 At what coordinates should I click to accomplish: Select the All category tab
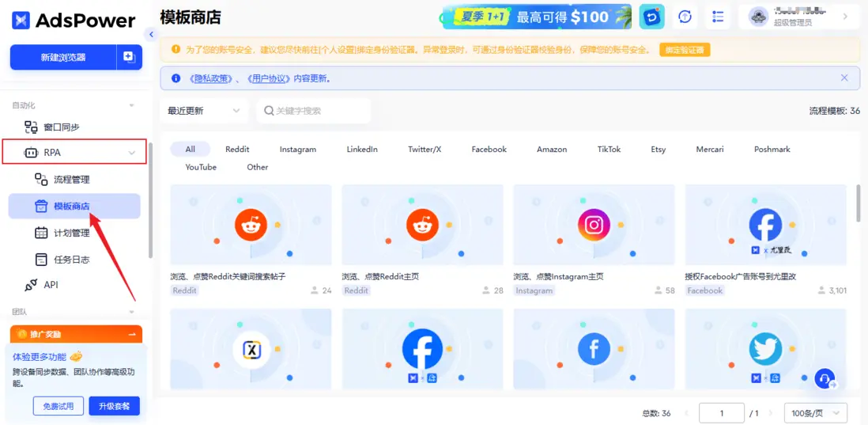pyautogui.click(x=191, y=149)
